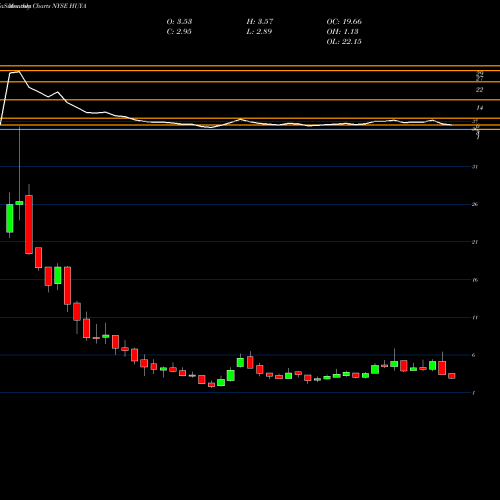Click the 'OC: 19.66' reading
Screen dimensions: 500x500
click(x=344, y=21)
